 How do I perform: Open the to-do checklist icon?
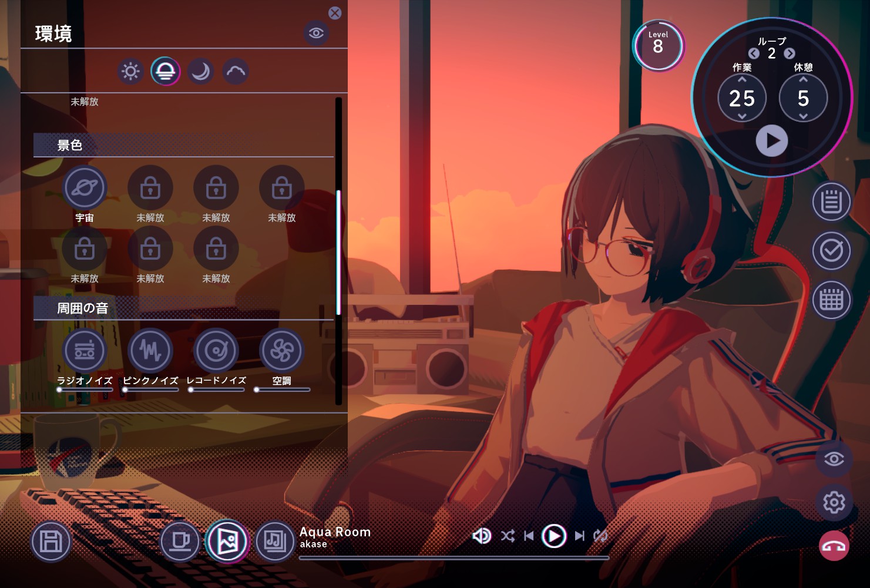tap(831, 251)
